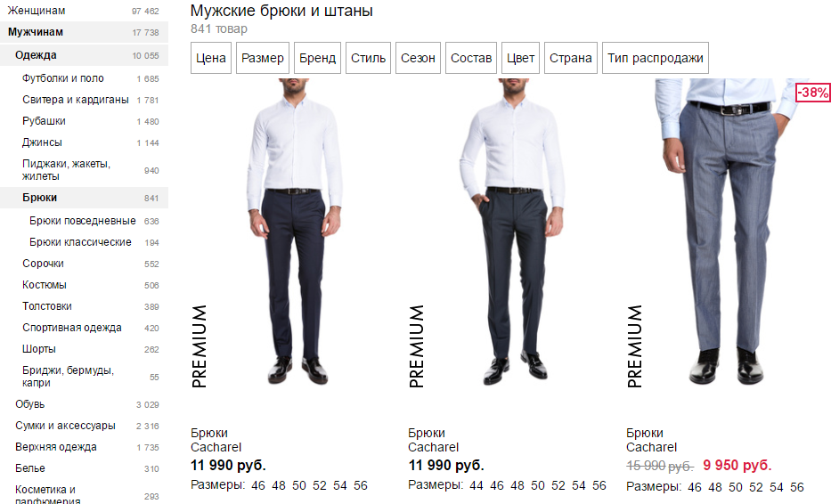Click the -38% discount badge
This screenshot has height=504, width=831.
(813, 93)
